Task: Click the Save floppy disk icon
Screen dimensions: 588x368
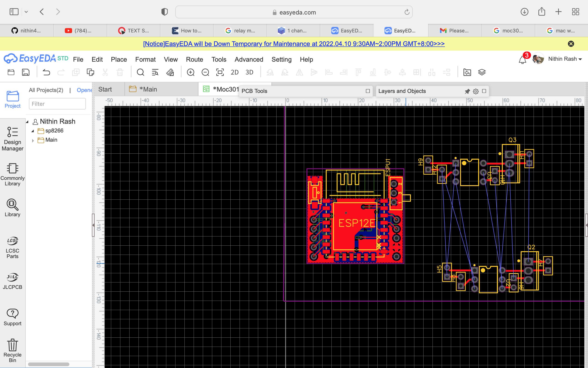Action: [26, 72]
